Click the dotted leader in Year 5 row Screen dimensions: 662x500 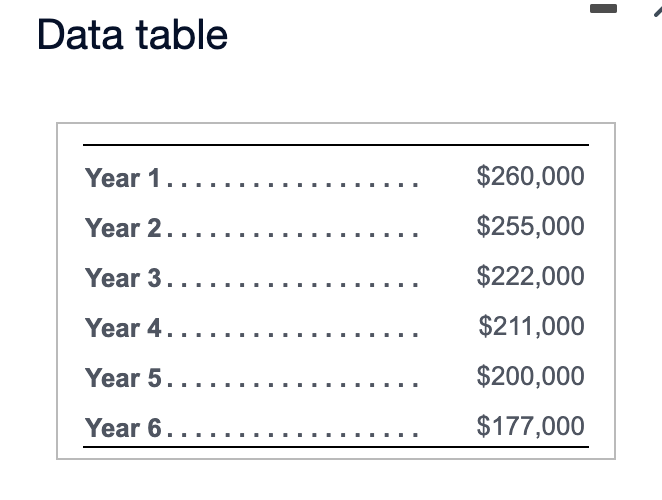coord(293,384)
